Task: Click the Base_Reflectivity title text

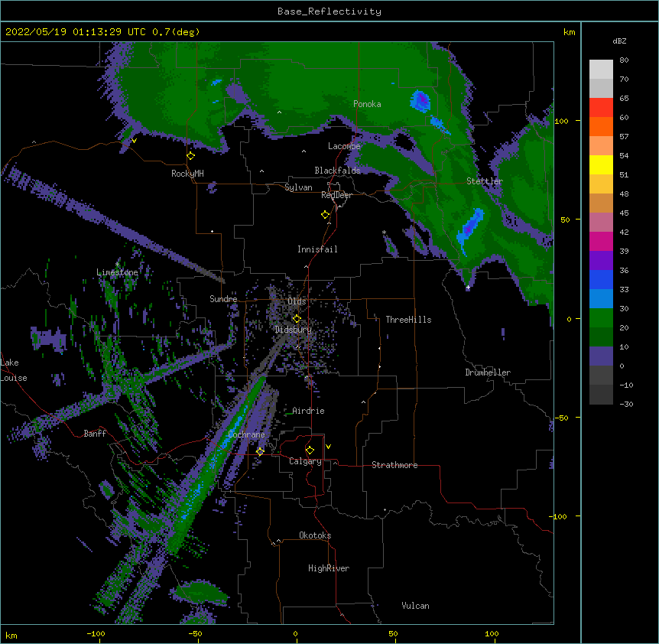Action: (329, 11)
